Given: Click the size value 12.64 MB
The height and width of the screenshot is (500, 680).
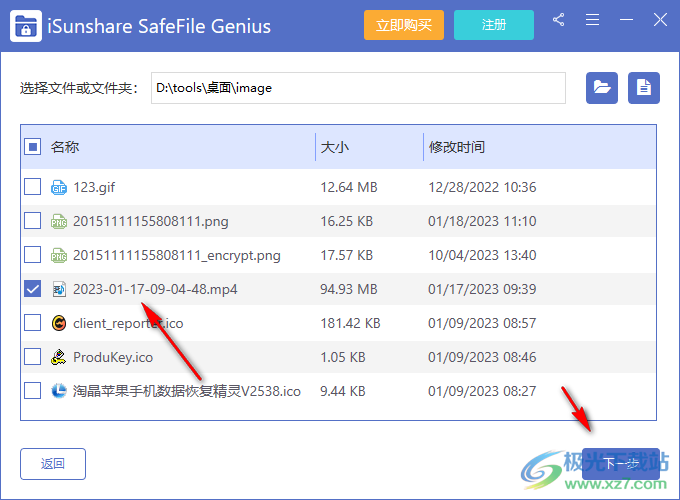Looking at the screenshot, I should (x=349, y=187).
